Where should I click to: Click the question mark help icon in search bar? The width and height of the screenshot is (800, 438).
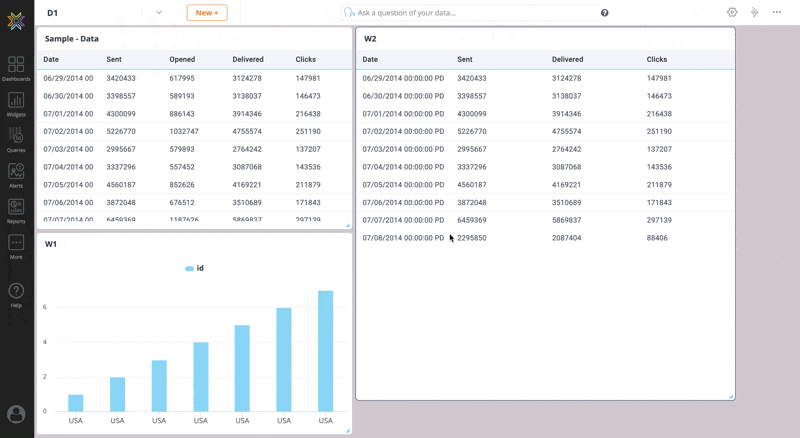point(605,13)
